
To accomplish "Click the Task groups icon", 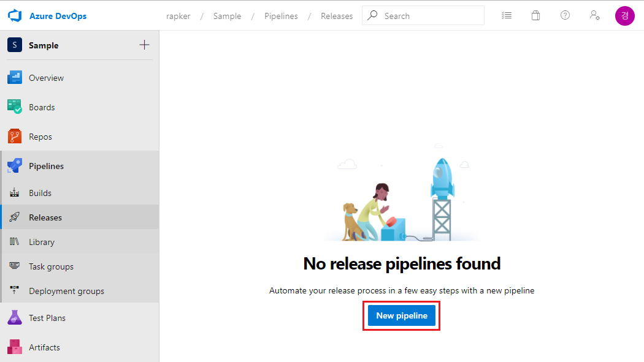I will 14,266.
